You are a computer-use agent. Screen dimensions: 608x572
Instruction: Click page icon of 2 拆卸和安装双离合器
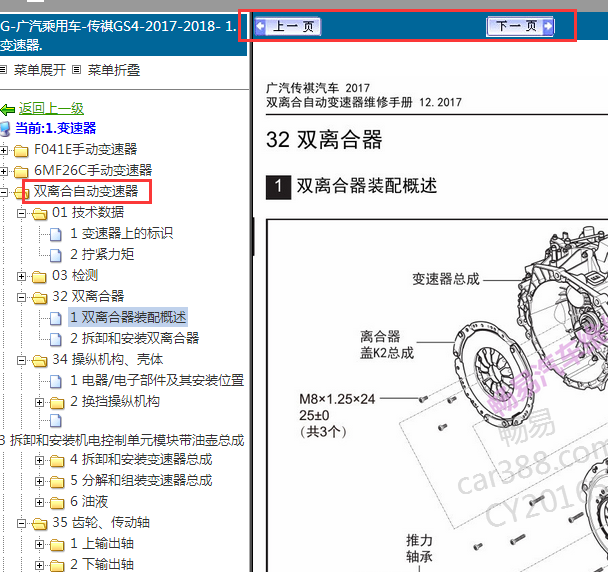pyautogui.click(x=56, y=339)
